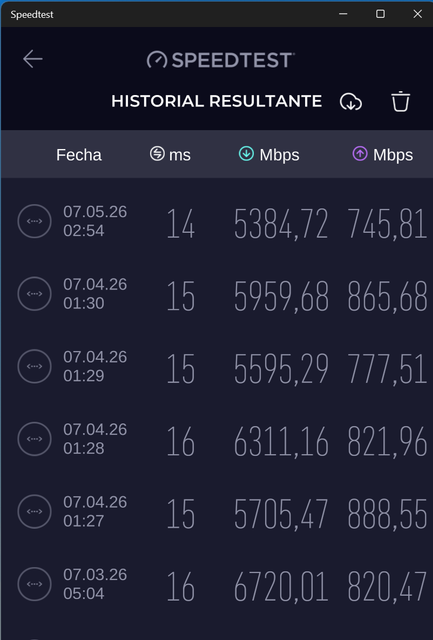Sort by the upload Mbps column header
Viewport: 433px width, 640px height.
point(382,154)
